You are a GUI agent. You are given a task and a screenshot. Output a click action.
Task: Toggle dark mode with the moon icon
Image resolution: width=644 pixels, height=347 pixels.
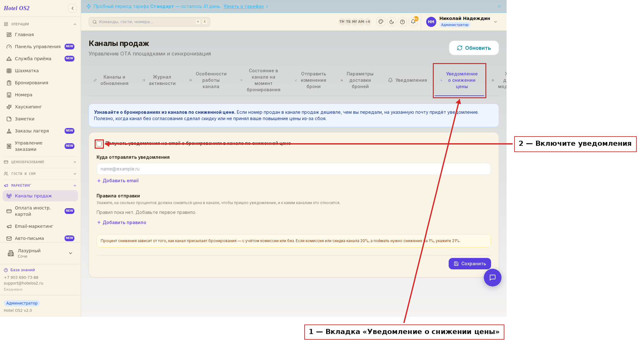tap(392, 22)
